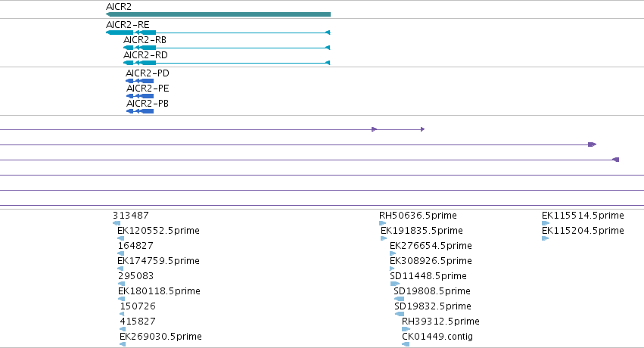Image resolution: width=644 pixels, height=348 pixels.
Task: Select the arrow glyph under SD11448.5prime
Action: (x=395, y=284)
